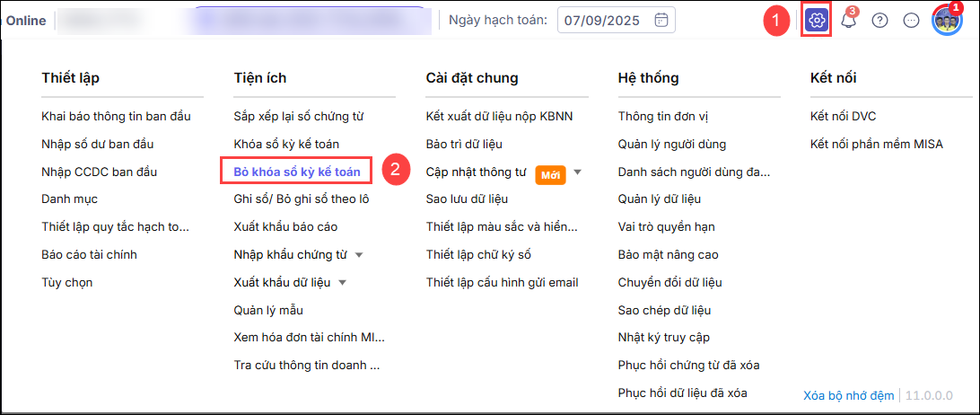
Task: Open Tra cứu thông tin doanh ... item
Action: click(307, 365)
